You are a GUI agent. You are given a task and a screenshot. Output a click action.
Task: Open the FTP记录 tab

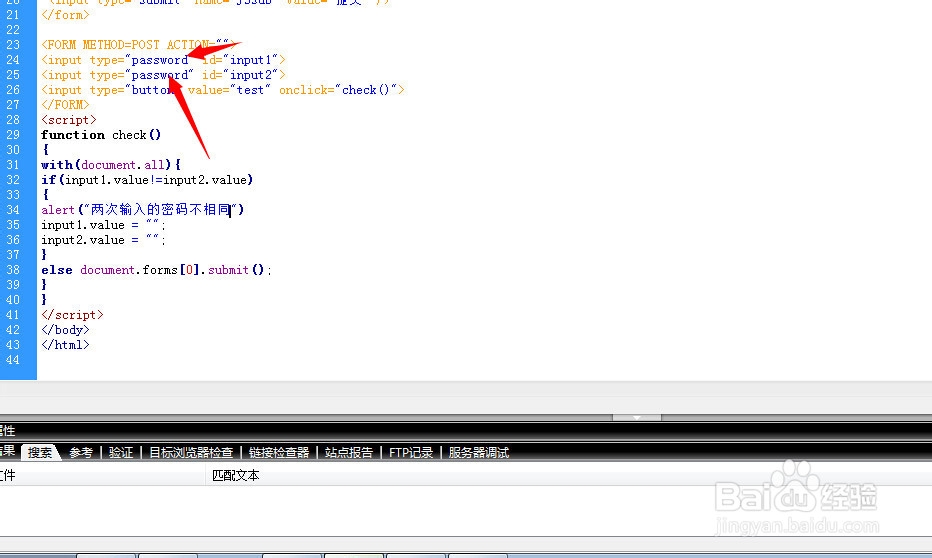point(411,453)
